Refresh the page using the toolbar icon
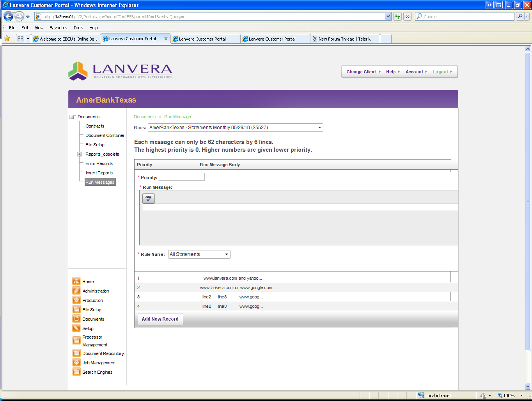This screenshot has width=532, height=401. 397,16
